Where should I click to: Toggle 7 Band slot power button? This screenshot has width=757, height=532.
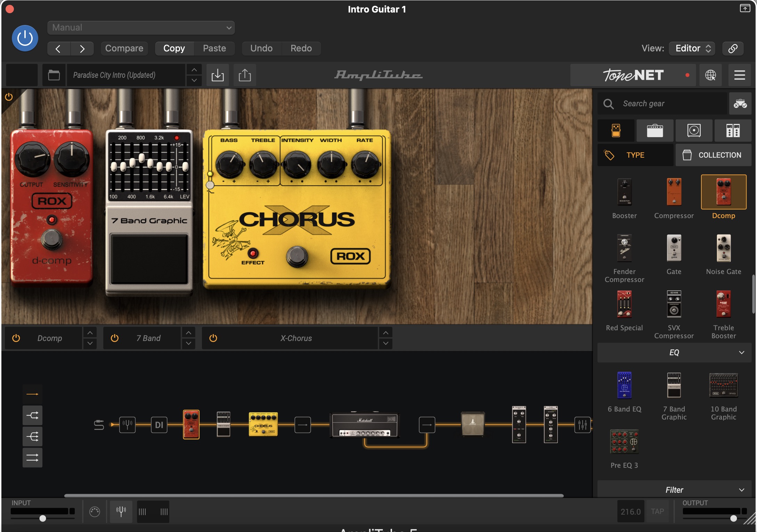coord(114,338)
